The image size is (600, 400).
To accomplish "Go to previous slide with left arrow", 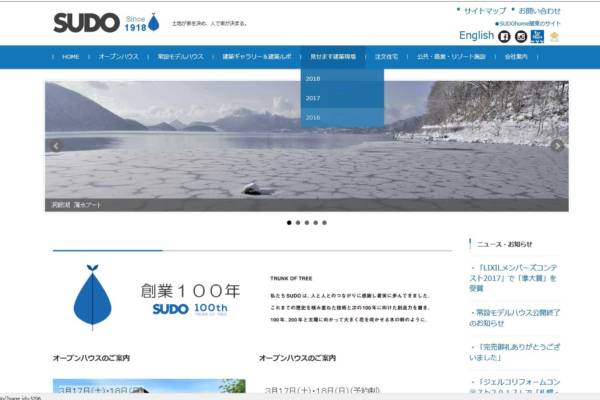I will point(56,146).
